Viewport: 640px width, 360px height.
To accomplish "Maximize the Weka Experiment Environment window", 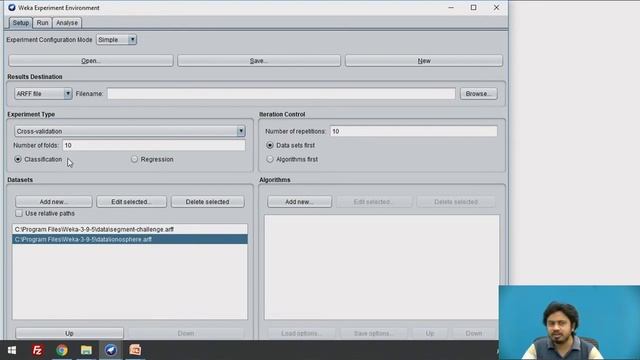I will tap(473, 7).
